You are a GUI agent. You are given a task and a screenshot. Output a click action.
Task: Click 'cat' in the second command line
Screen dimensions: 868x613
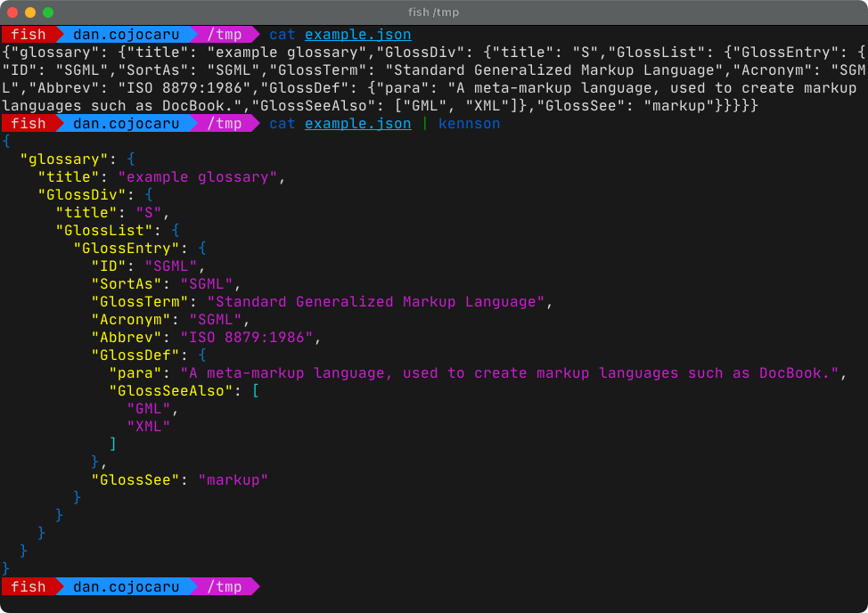tap(283, 124)
